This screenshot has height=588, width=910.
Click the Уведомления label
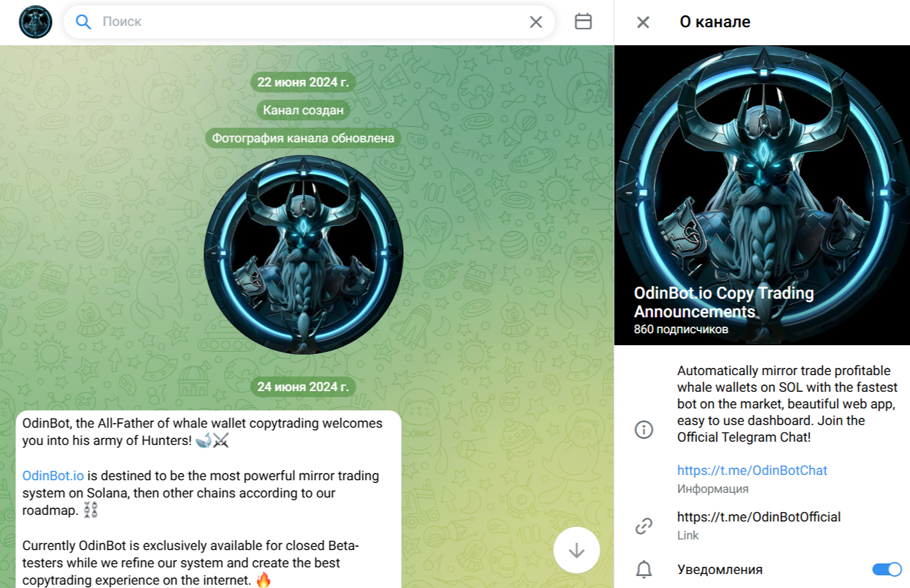tap(720, 569)
